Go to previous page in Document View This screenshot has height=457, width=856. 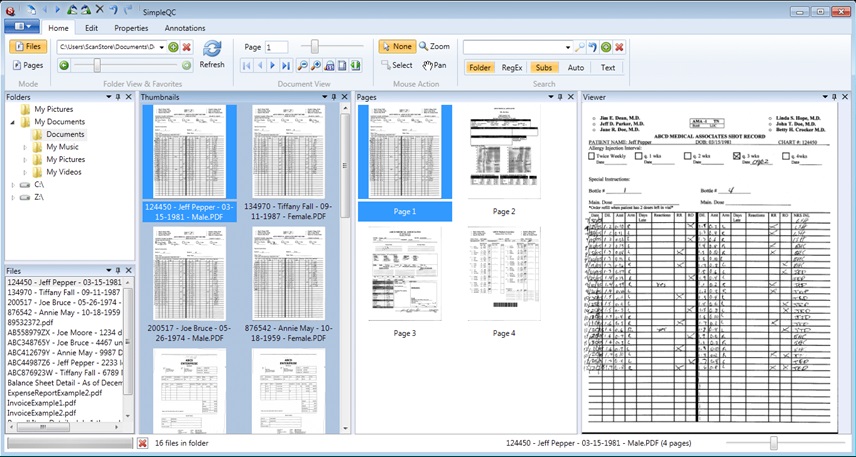[260, 66]
